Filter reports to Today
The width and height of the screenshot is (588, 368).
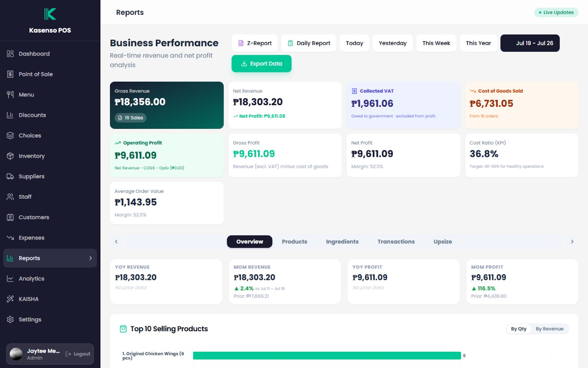pyautogui.click(x=354, y=43)
